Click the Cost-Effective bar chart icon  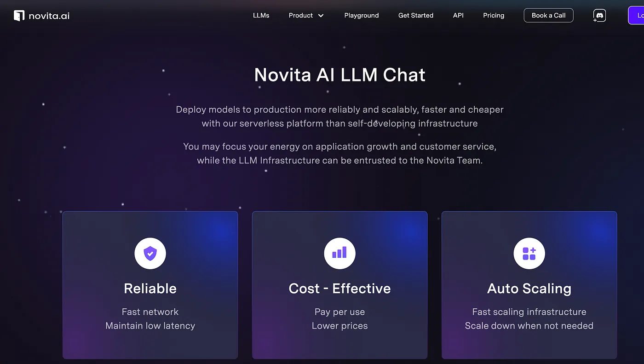[339, 253]
